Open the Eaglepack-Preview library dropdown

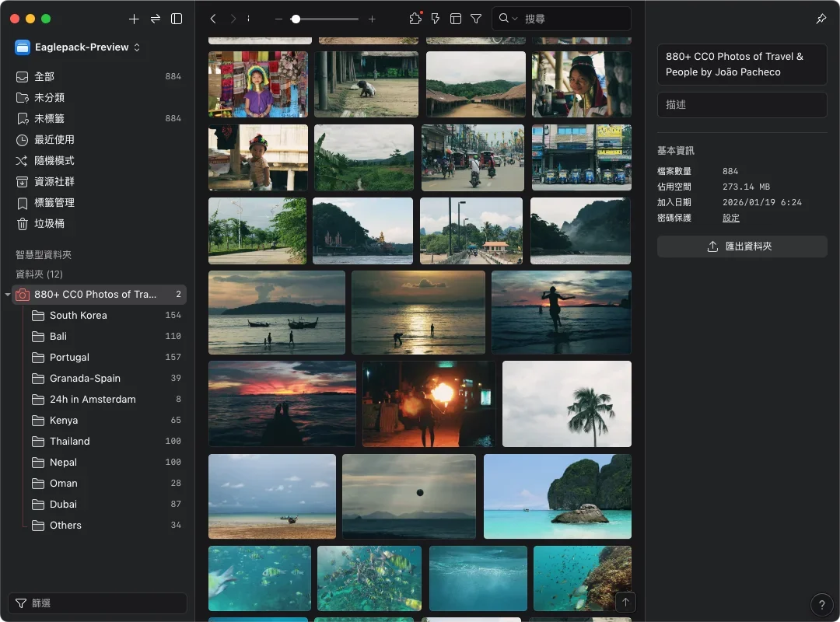tap(78, 47)
